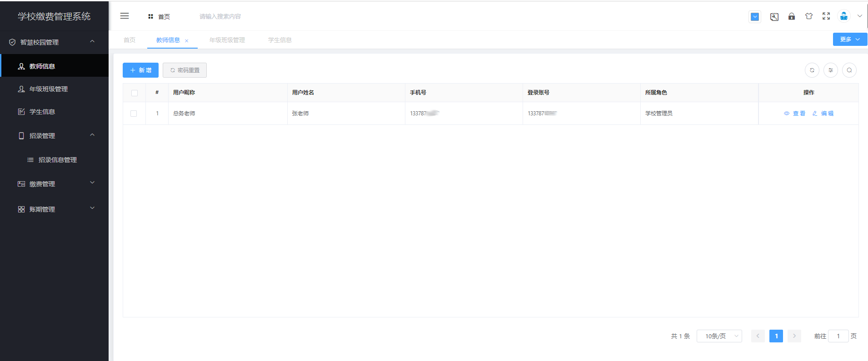The image size is (868, 361).
Task: Click the hamburger menu collapse icon
Action: click(125, 16)
